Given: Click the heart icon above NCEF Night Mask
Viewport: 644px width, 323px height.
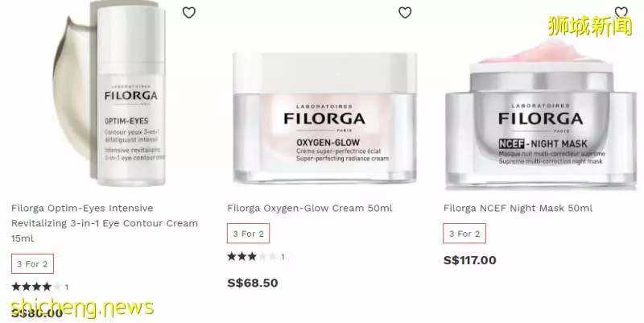Looking at the screenshot, I should pyautogui.click(x=621, y=12).
